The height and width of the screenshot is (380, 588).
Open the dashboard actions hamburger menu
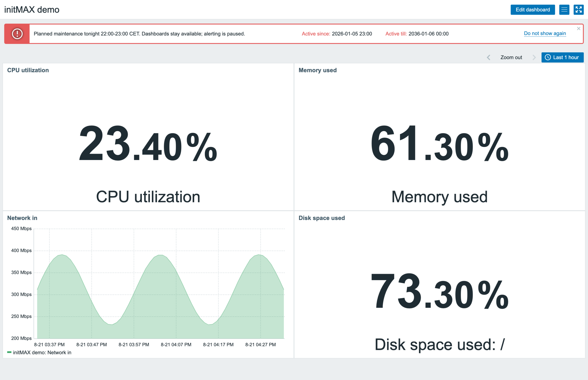564,10
